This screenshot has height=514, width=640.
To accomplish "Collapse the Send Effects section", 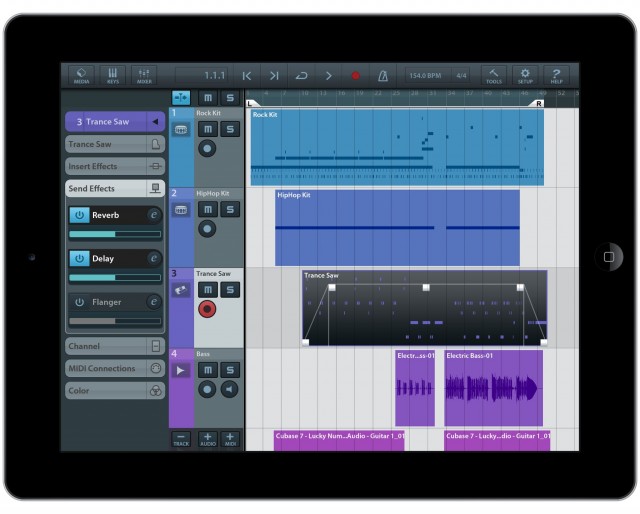I will pyautogui.click(x=114, y=188).
